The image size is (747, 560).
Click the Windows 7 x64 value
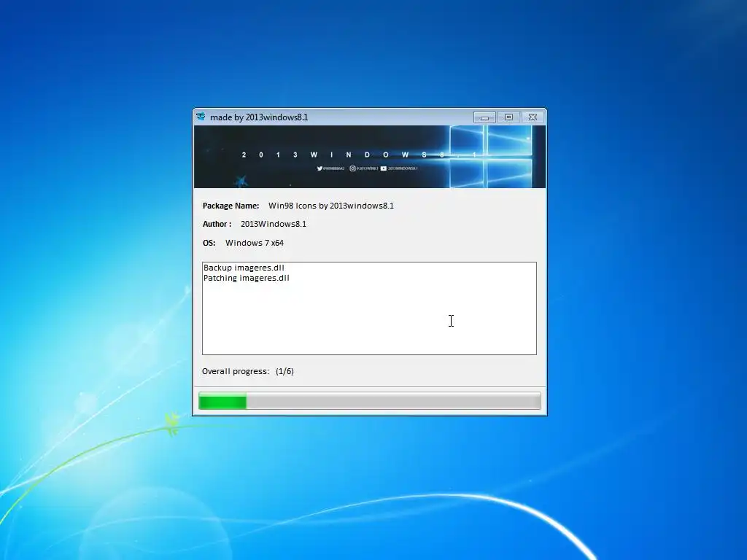(x=255, y=243)
